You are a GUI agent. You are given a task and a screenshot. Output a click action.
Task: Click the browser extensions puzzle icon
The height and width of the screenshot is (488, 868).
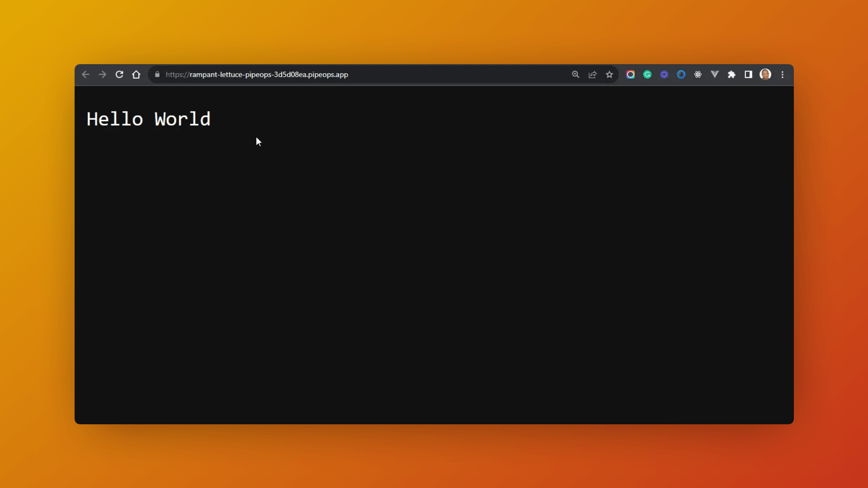point(731,75)
